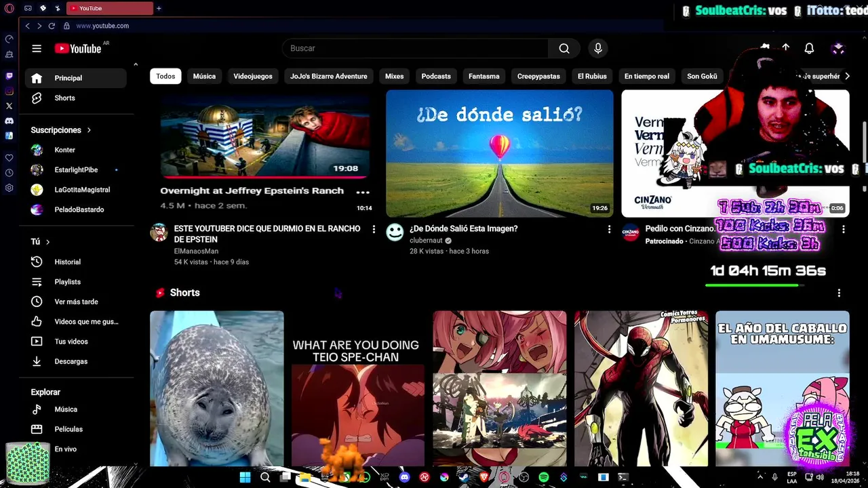Open LaGotitaMagistral channel subscription
Viewport: 868px width, 488px height.
pyautogui.click(x=76, y=190)
